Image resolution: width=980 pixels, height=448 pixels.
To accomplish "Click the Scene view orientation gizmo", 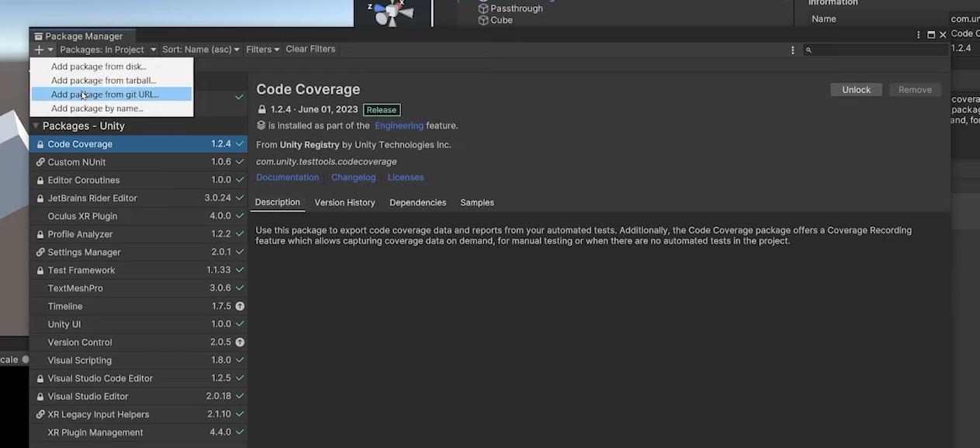I will point(392,12).
